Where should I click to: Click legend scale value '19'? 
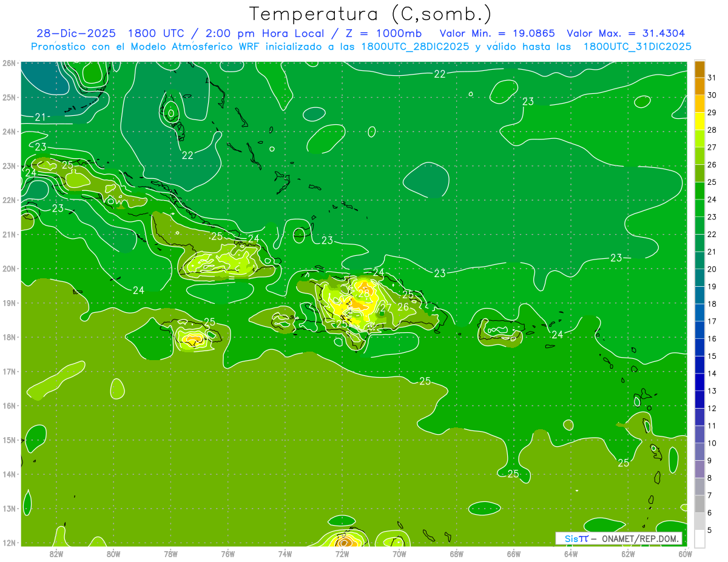pyautogui.click(x=712, y=286)
